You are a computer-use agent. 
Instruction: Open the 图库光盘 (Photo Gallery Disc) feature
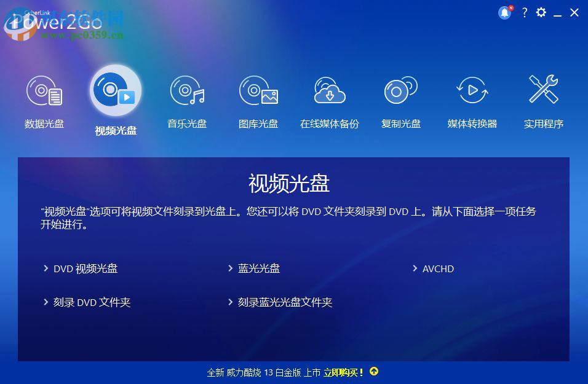pyautogui.click(x=258, y=91)
